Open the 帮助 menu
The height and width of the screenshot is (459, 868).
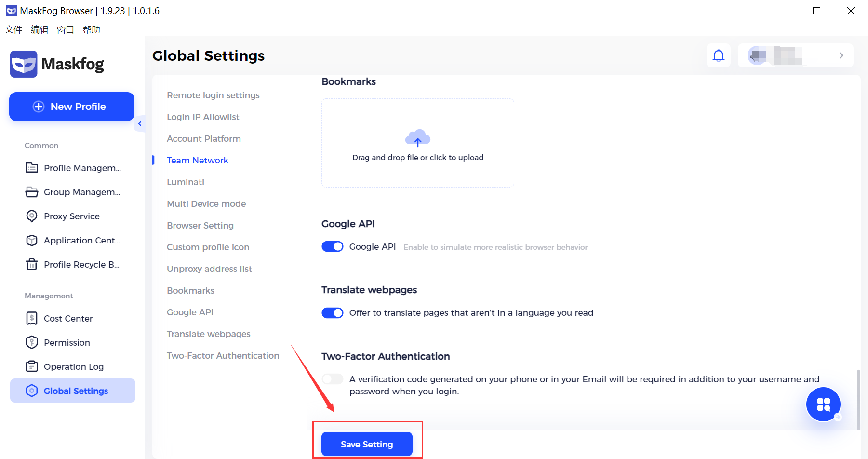point(92,30)
